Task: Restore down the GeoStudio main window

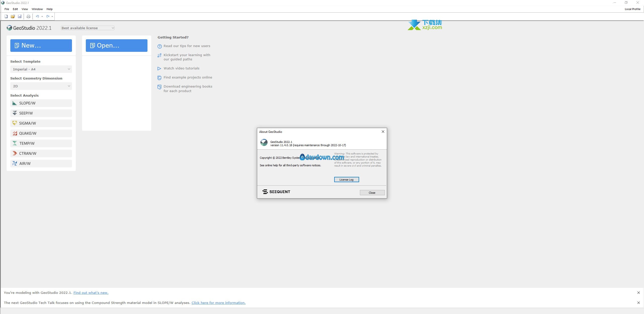Action: click(x=626, y=3)
